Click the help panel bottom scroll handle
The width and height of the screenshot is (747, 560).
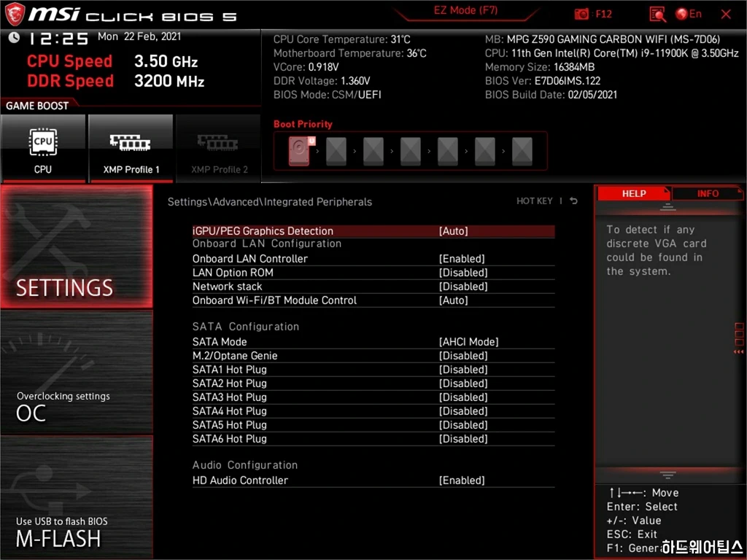667,475
